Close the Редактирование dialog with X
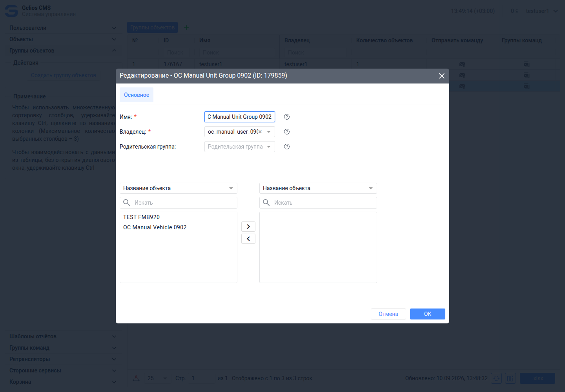This screenshot has width=565, height=392. (x=442, y=76)
